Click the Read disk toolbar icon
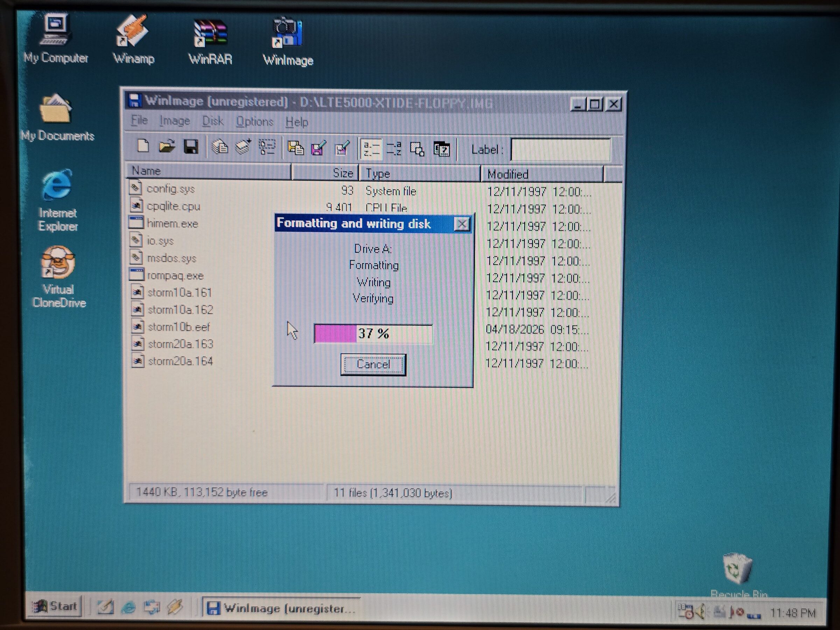The height and width of the screenshot is (630, 840). [x=295, y=148]
